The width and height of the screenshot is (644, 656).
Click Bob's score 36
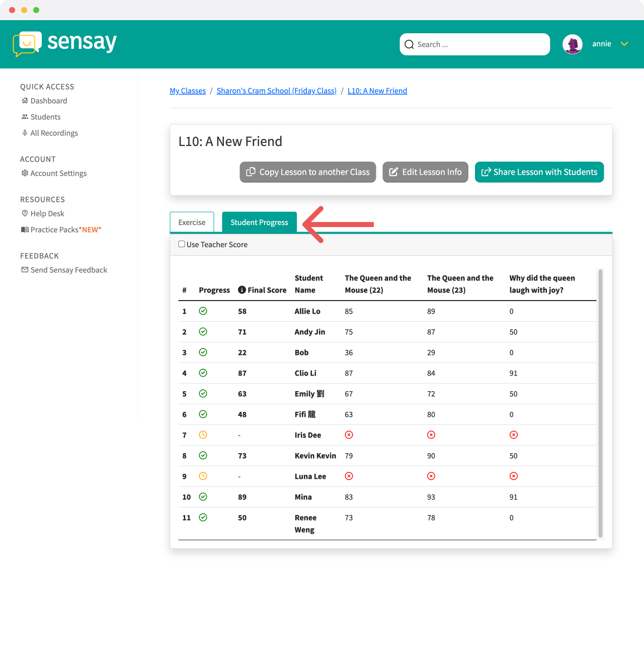pyautogui.click(x=349, y=352)
